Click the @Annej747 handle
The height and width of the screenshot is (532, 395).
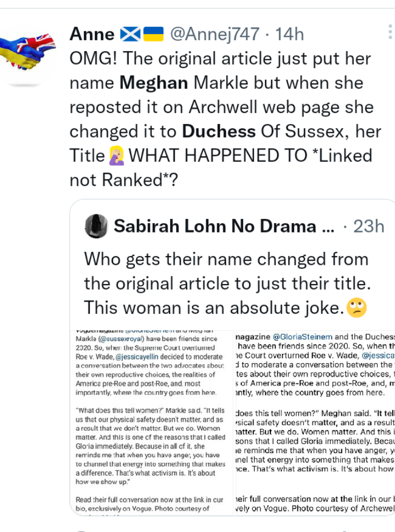point(215,35)
